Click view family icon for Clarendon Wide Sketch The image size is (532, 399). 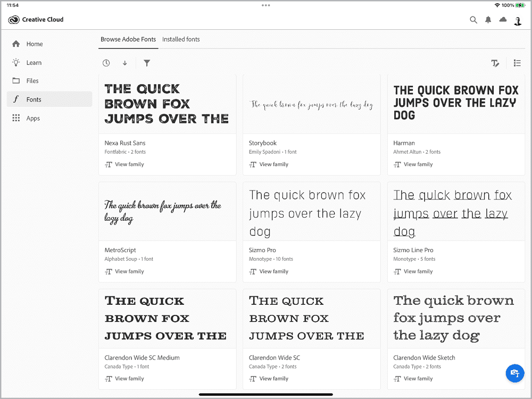[397, 379]
